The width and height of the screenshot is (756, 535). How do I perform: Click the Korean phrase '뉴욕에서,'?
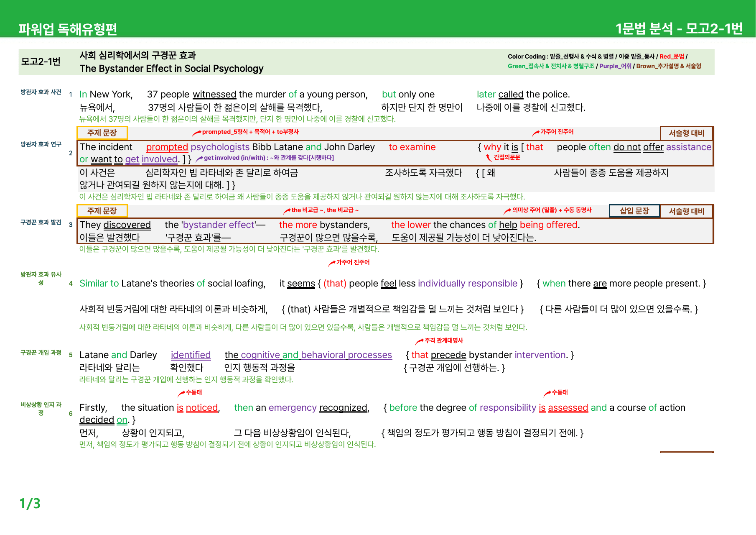click(97, 108)
